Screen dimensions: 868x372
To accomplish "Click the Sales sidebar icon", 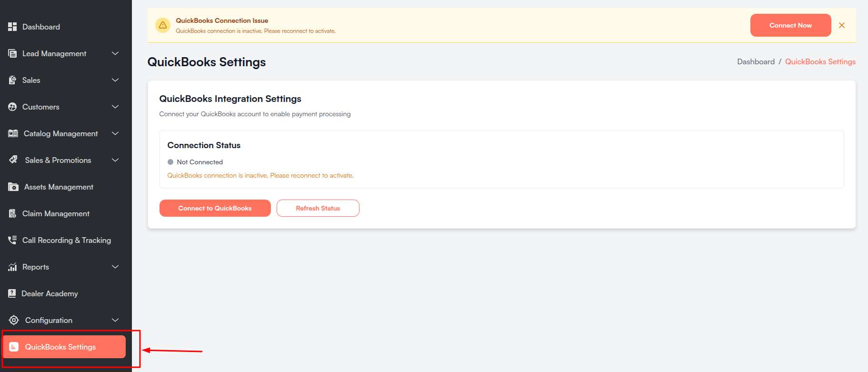I will (x=12, y=80).
